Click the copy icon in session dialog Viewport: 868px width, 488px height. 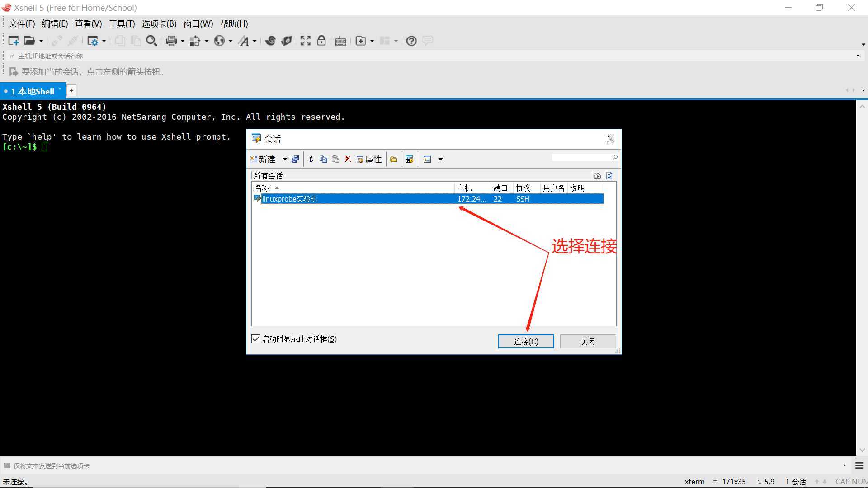(x=323, y=159)
